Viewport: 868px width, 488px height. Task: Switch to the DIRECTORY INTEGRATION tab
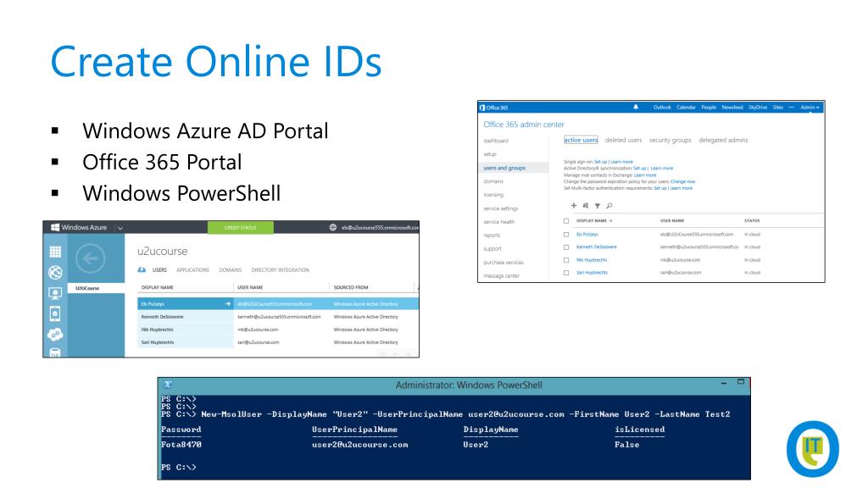tap(280, 270)
